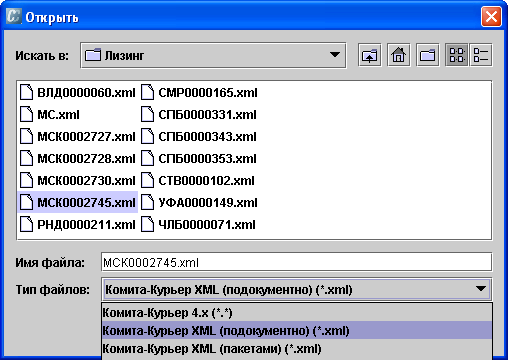The image size is (508, 360).
Task: Select file ВЛД0000060.xml
Action: (77, 93)
